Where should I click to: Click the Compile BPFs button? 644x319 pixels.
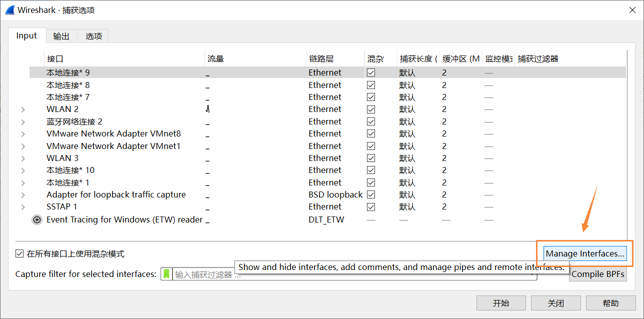pyautogui.click(x=598, y=274)
